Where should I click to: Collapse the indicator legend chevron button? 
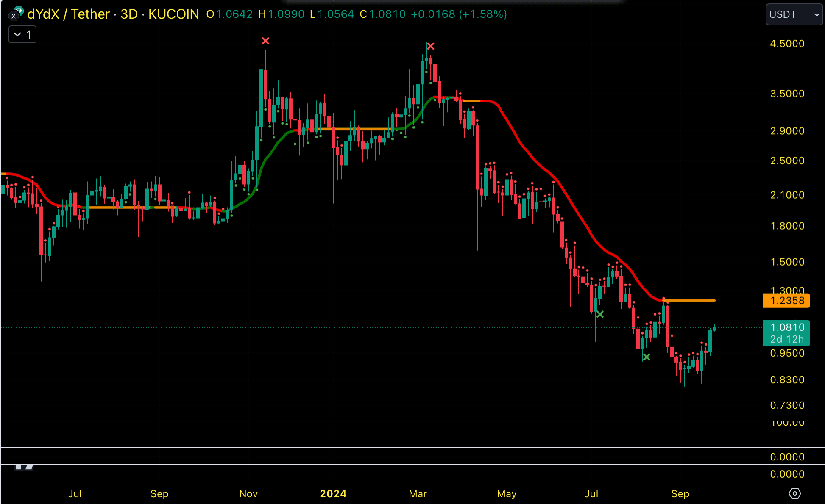click(x=22, y=35)
